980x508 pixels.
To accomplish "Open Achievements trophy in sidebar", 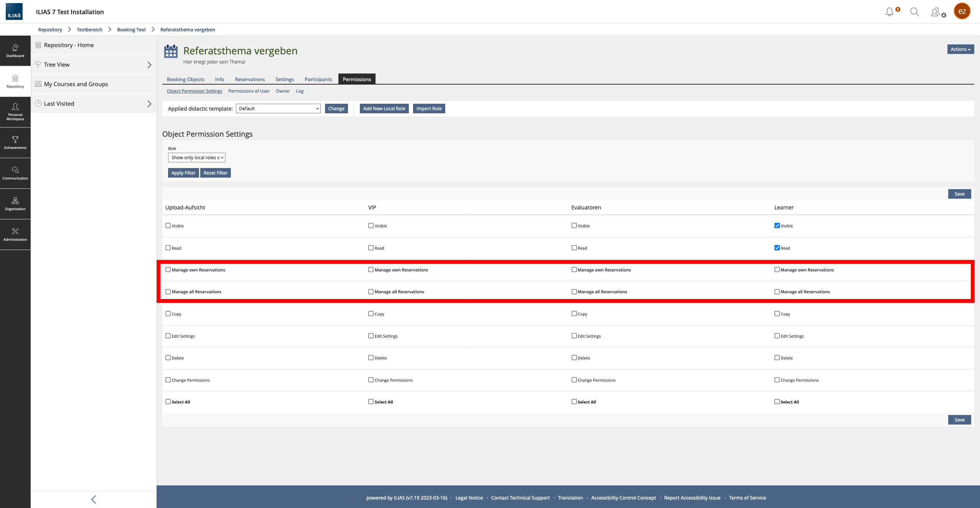I will coord(15,142).
